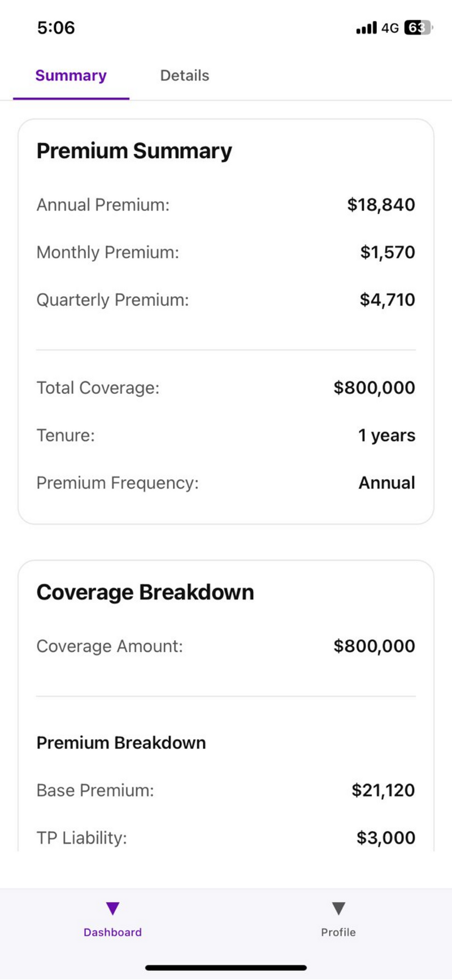The height and width of the screenshot is (980, 452).
Task: Tap the Profile triangle icon
Action: (338, 908)
